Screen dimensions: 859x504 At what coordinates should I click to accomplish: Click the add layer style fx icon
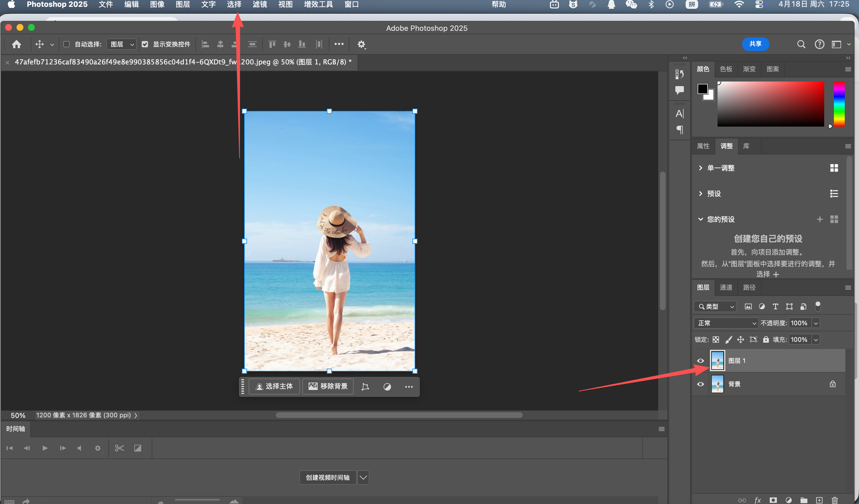757,500
